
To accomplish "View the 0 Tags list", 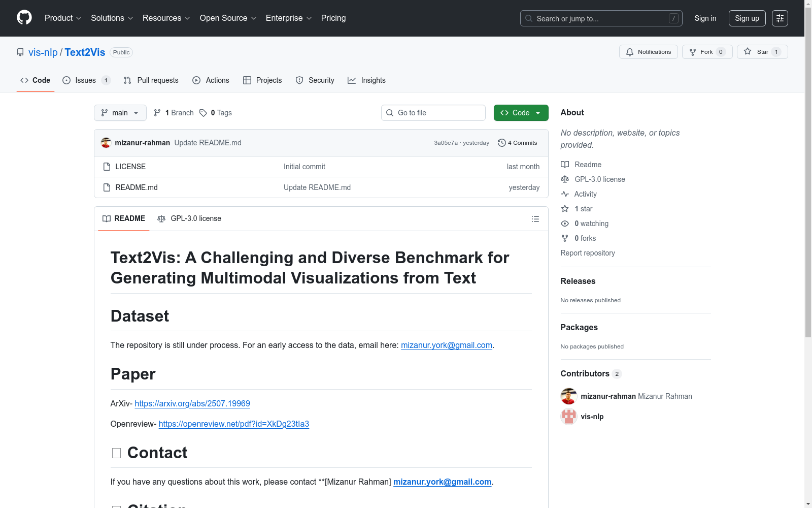I will pos(216,113).
